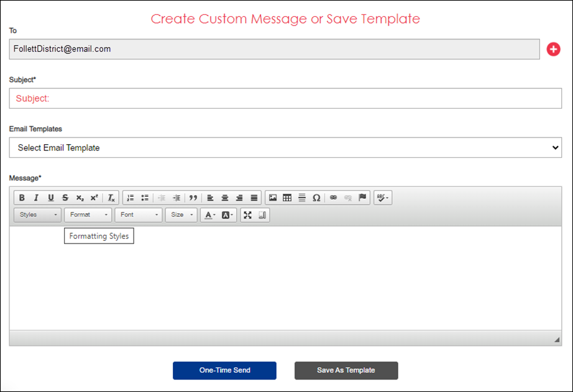Open the Size dropdown menu
573x392 pixels.
point(181,215)
